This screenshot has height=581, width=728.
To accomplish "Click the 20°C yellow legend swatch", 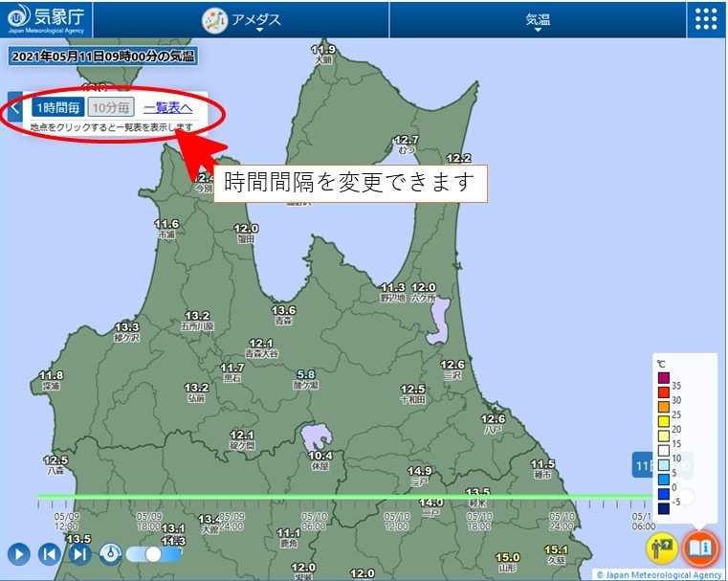I will coord(664,421).
